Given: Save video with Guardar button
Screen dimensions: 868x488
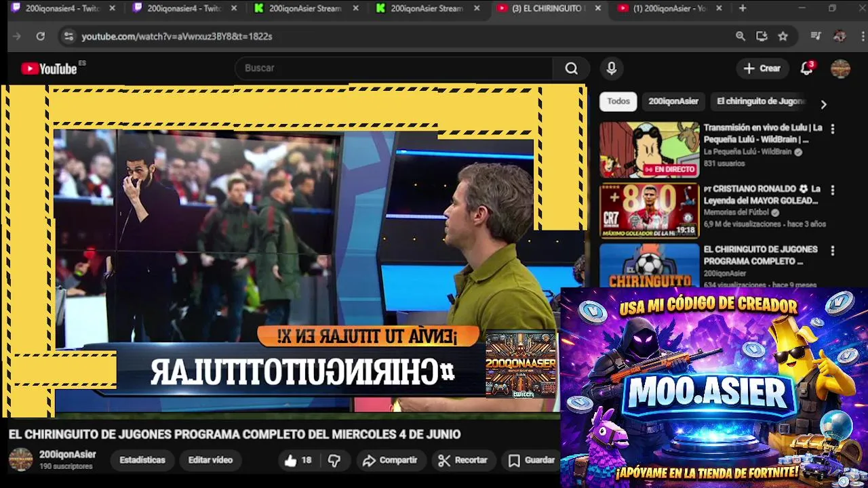Looking at the screenshot, I should [x=532, y=460].
